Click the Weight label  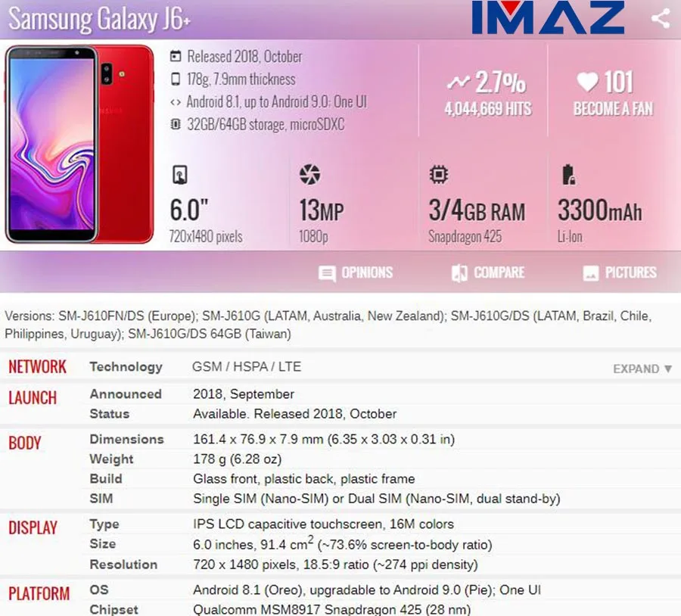coord(112,459)
